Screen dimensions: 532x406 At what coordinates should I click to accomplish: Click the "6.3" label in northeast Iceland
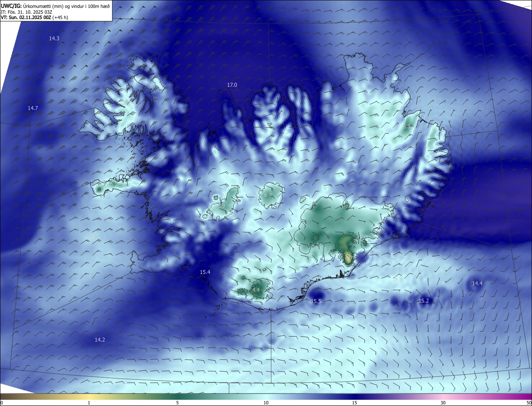[406, 127]
